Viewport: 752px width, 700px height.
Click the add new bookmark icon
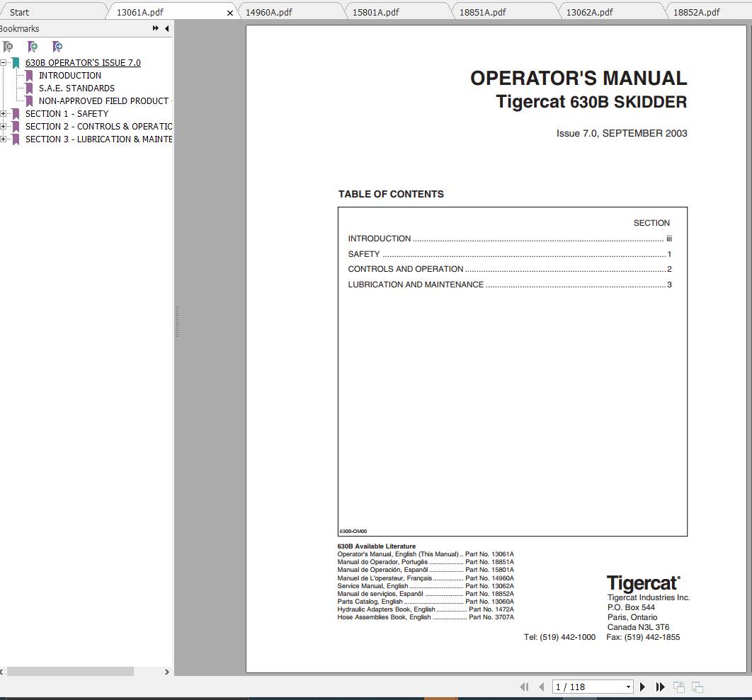pos(33,46)
